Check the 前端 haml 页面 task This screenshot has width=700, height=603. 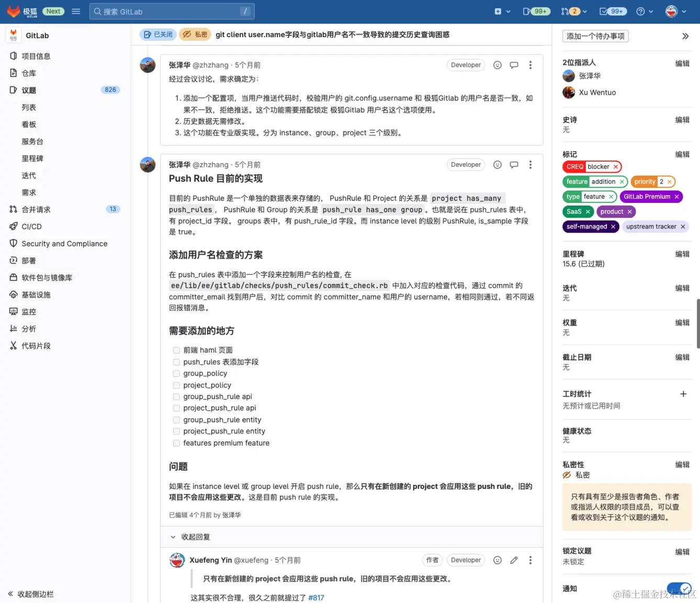[x=176, y=350]
